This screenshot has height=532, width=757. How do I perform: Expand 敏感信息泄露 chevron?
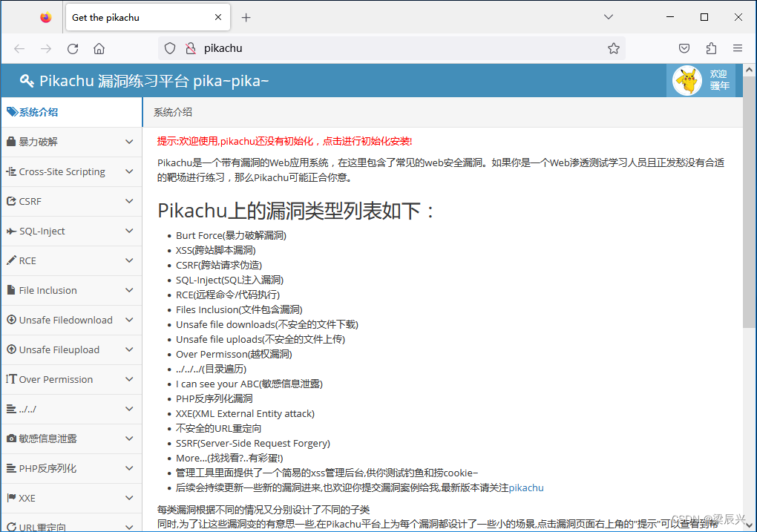[x=129, y=439]
